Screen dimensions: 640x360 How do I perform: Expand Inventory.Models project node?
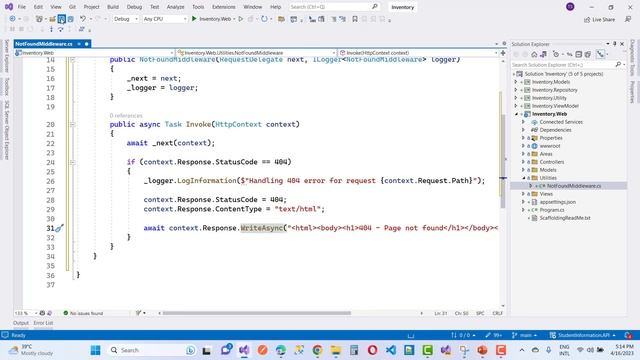click(516, 82)
